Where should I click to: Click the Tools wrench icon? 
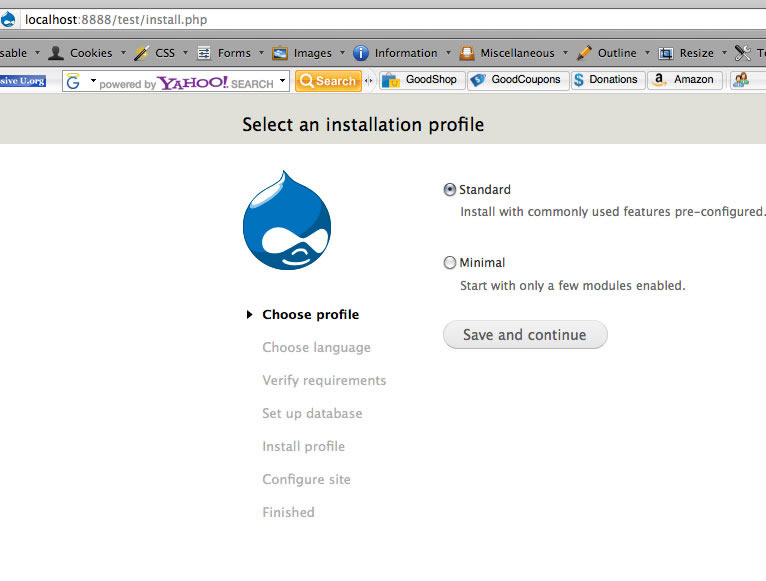742,53
